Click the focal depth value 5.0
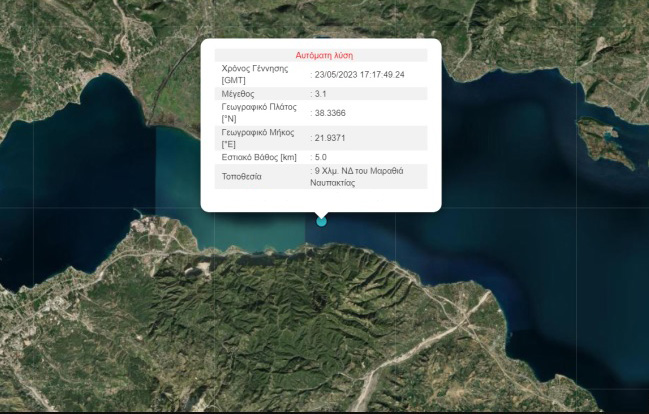649x414 pixels. [x=321, y=157]
